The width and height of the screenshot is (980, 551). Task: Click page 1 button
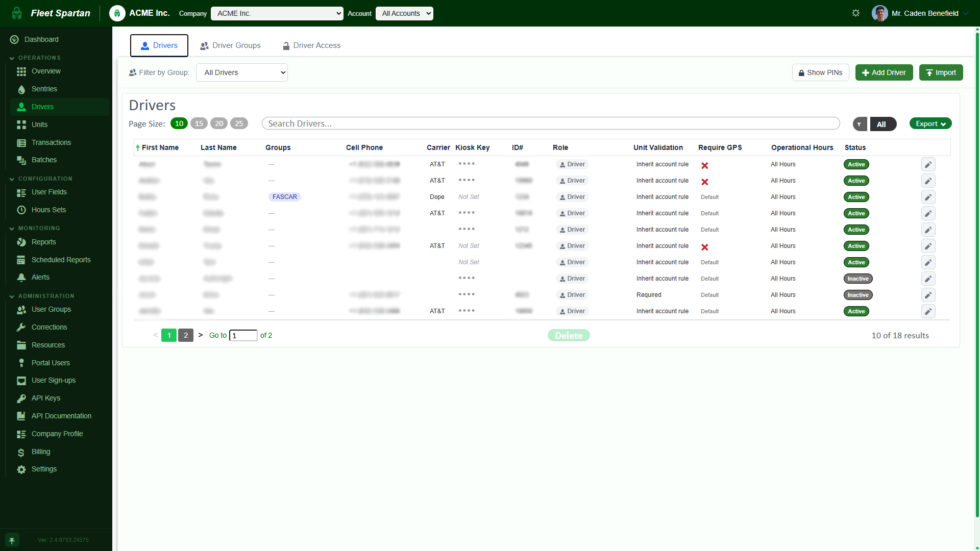point(169,335)
